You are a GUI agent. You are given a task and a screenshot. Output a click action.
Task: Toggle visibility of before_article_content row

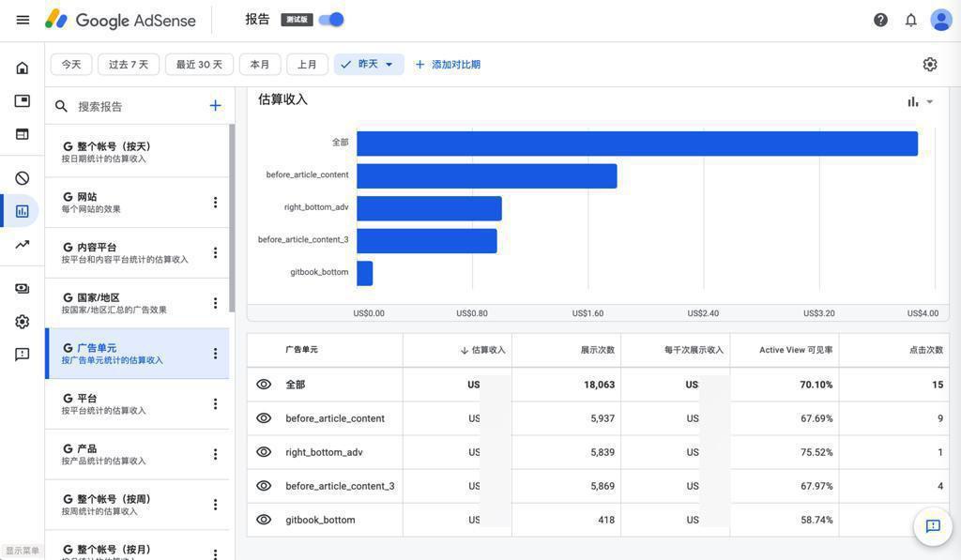[x=264, y=417]
